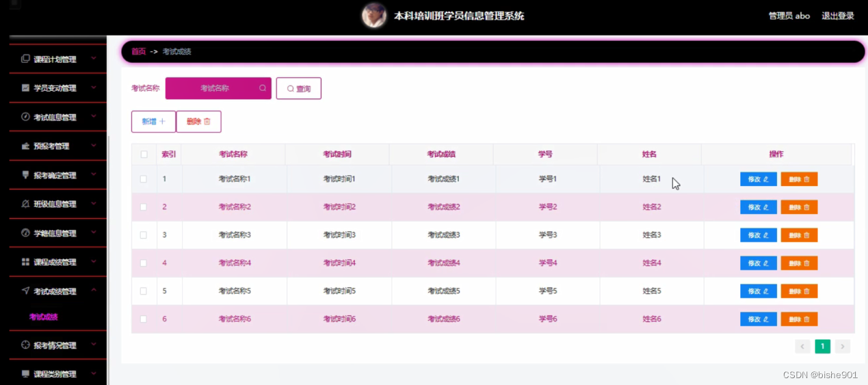Expand 课程成绩管理 using its chevron
This screenshot has height=385, width=868.
94,261
